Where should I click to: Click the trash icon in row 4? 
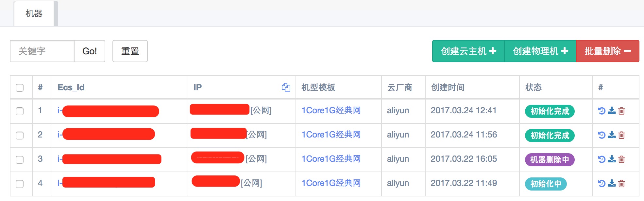(x=621, y=184)
